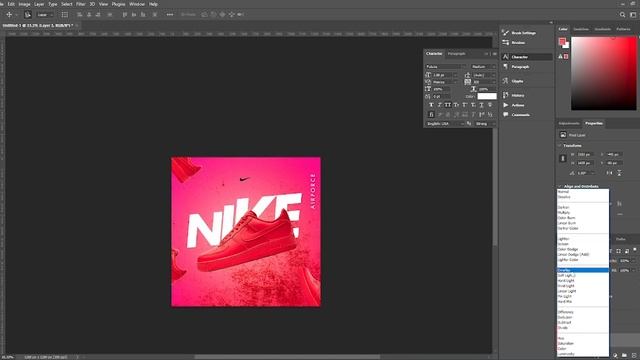Open the Plugins menu
640x360 pixels.
tap(118, 4)
